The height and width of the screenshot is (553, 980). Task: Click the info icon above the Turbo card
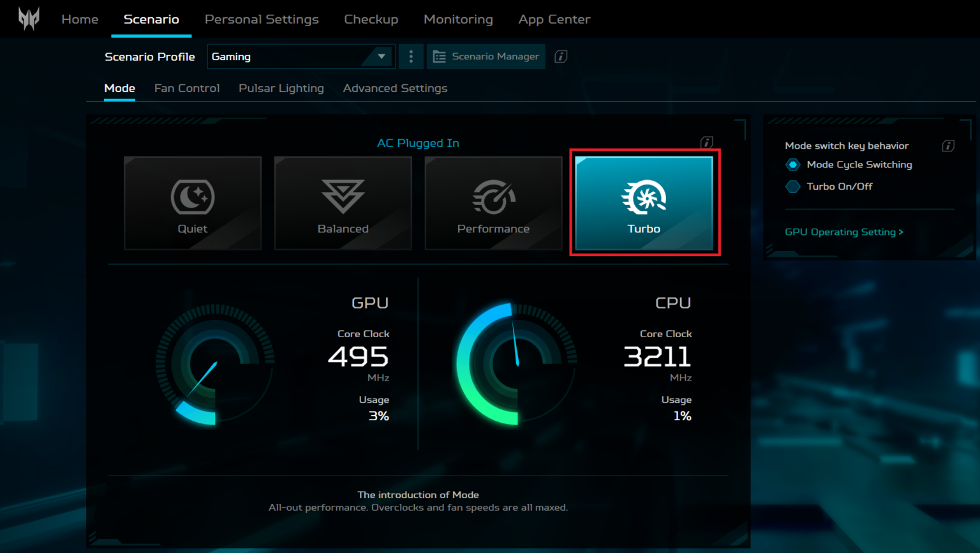(706, 143)
